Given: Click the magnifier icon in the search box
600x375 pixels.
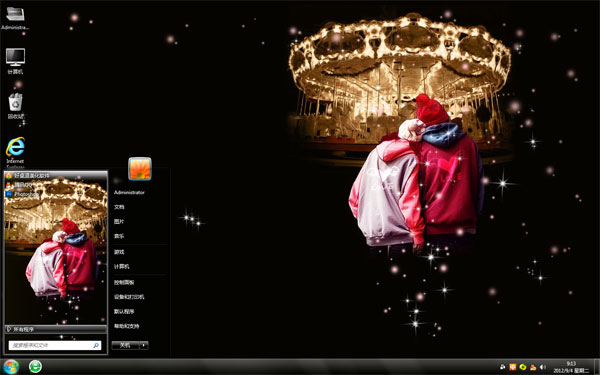Looking at the screenshot, I should (96, 346).
